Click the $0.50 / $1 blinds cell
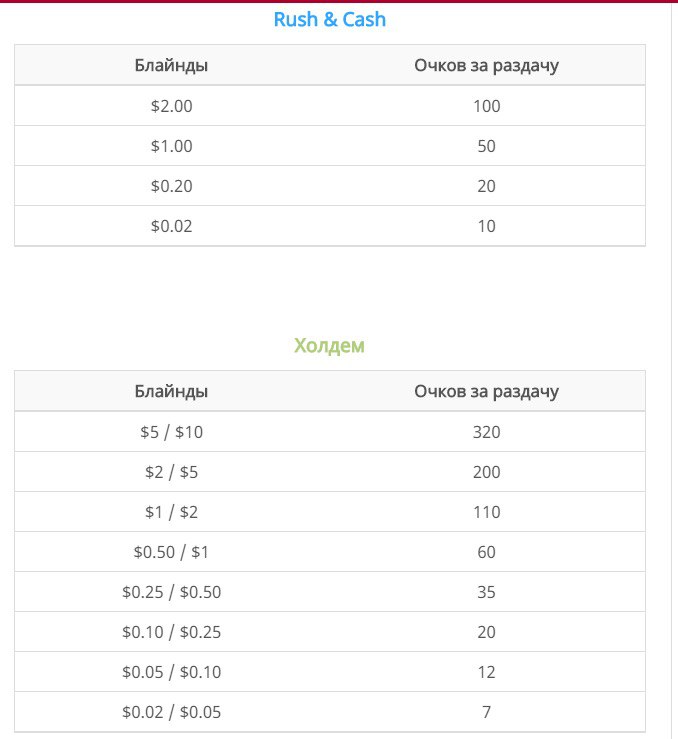This screenshot has height=739, width=678. coord(171,552)
